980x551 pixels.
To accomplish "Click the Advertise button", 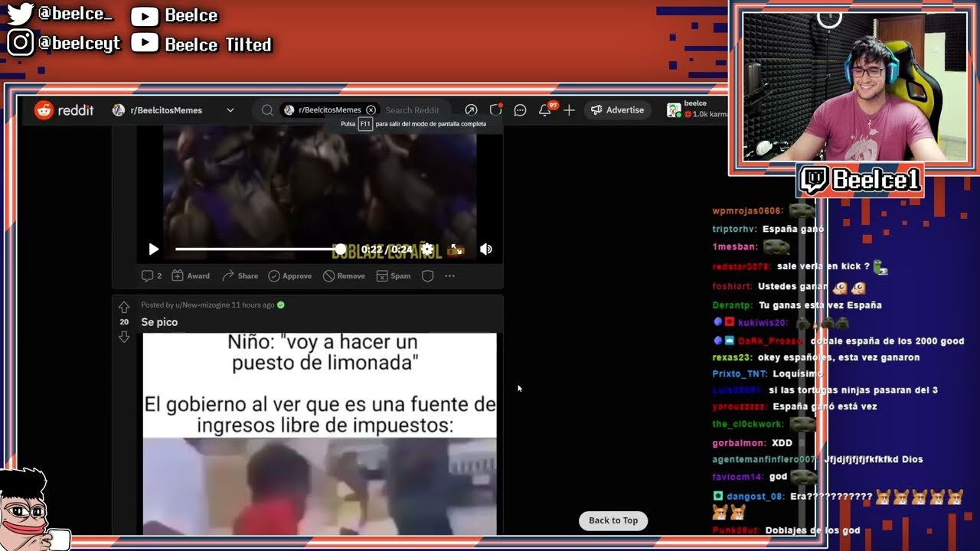I will click(617, 110).
